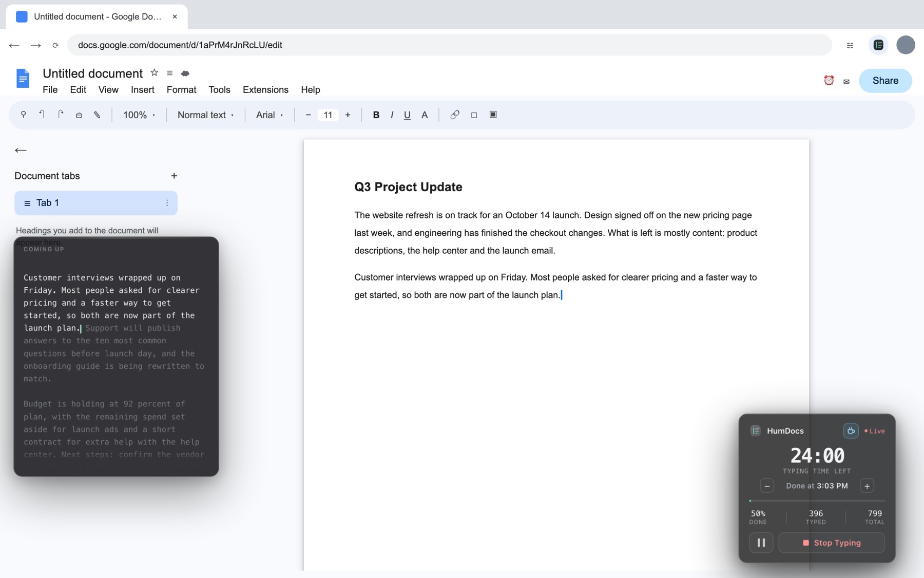The image size is (924, 578).
Task: Toggle bold formatting
Action: [376, 115]
